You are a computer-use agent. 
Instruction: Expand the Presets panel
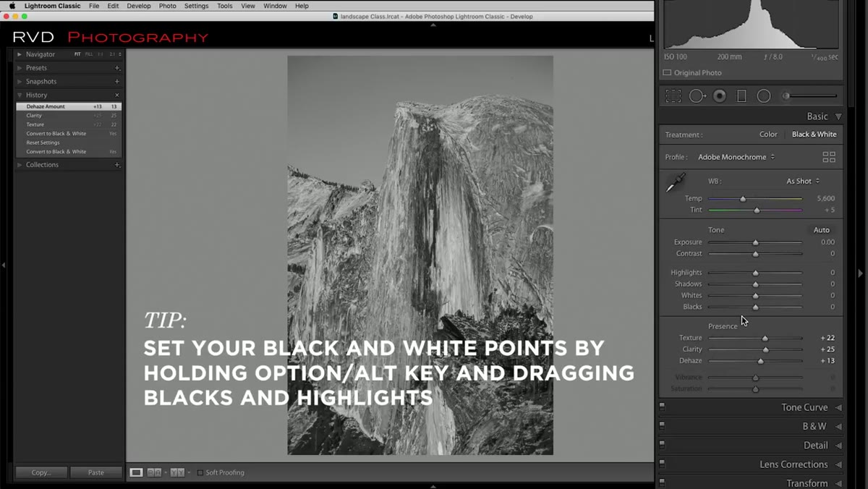click(x=20, y=68)
